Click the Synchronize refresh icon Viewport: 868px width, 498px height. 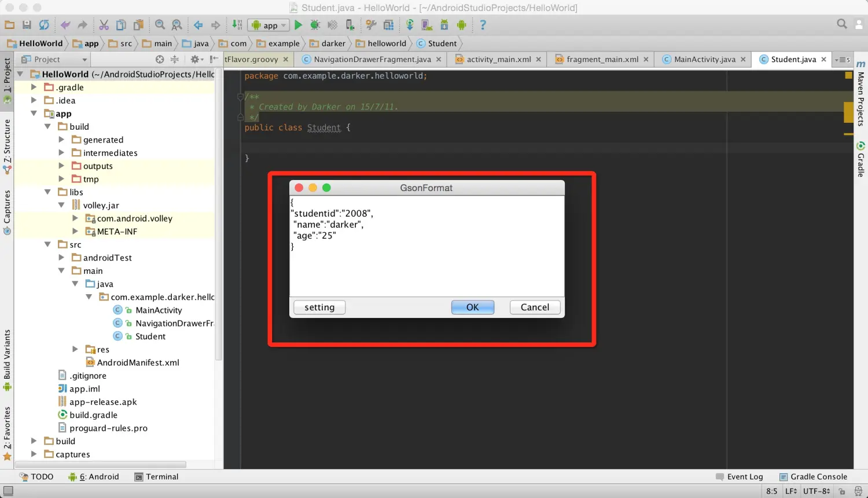click(44, 25)
